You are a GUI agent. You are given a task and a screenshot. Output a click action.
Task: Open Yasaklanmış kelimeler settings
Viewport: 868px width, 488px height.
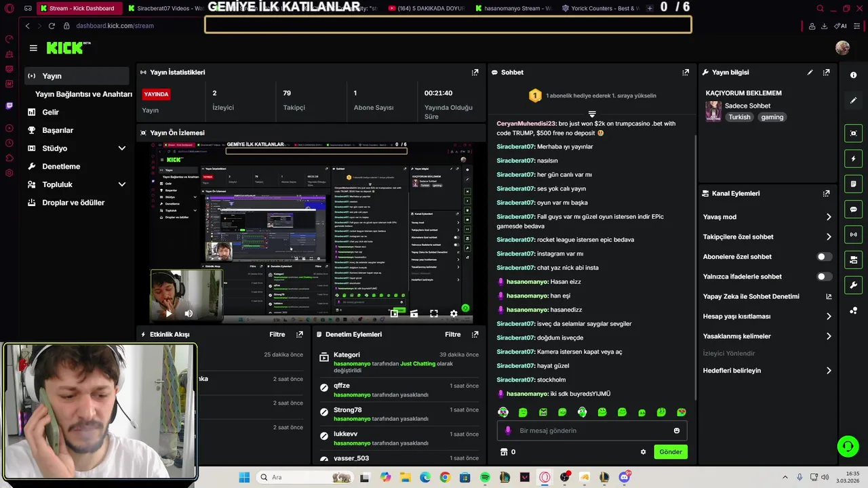click(828, 336)
